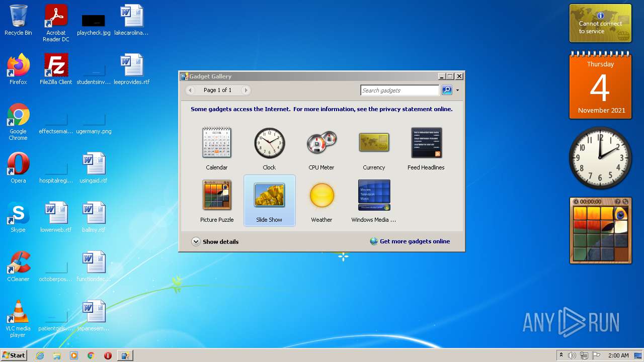The width and height of the screenshot is (644, 362).
Task: Select the Clock gadget in the gallery
Action: (x=269, y=149)
